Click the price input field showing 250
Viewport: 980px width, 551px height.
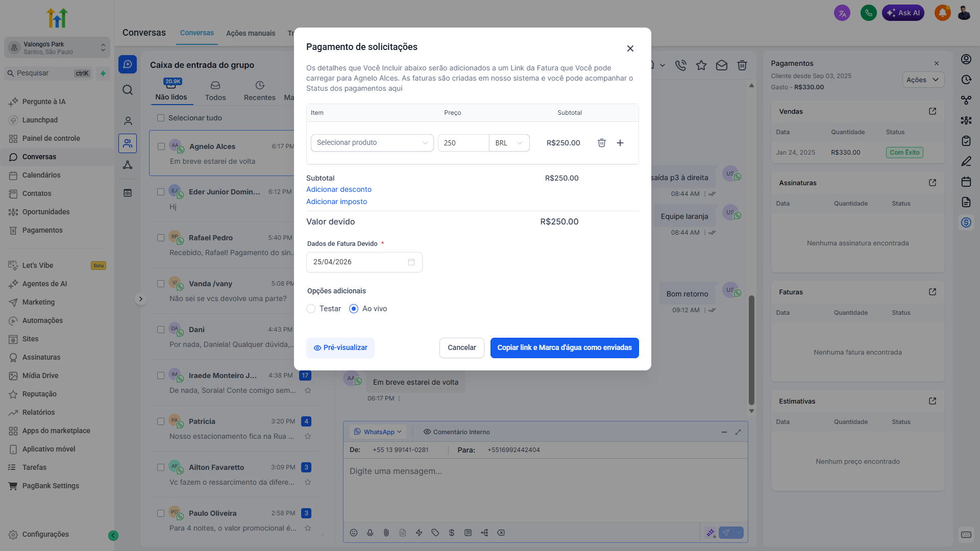coord(463,143)
